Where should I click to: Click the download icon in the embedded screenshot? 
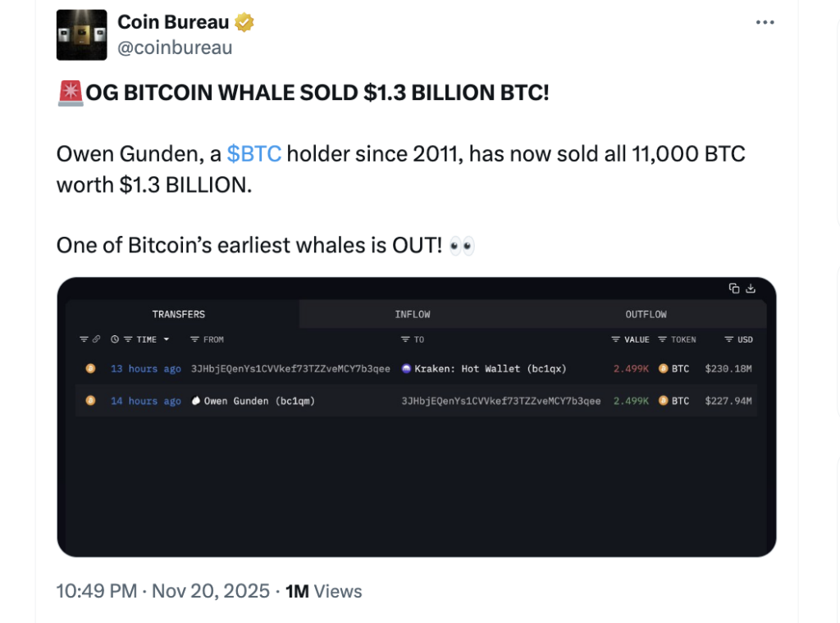(x=751, y=289)
